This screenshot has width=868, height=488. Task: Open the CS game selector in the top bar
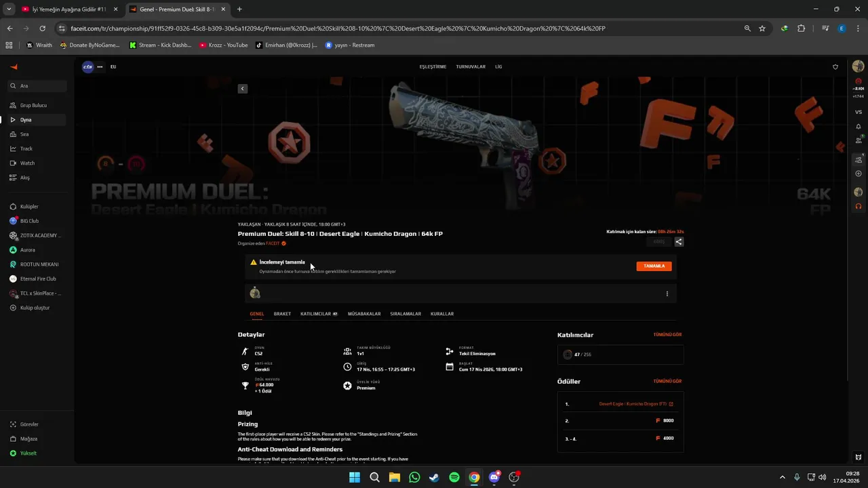point(87,66)
